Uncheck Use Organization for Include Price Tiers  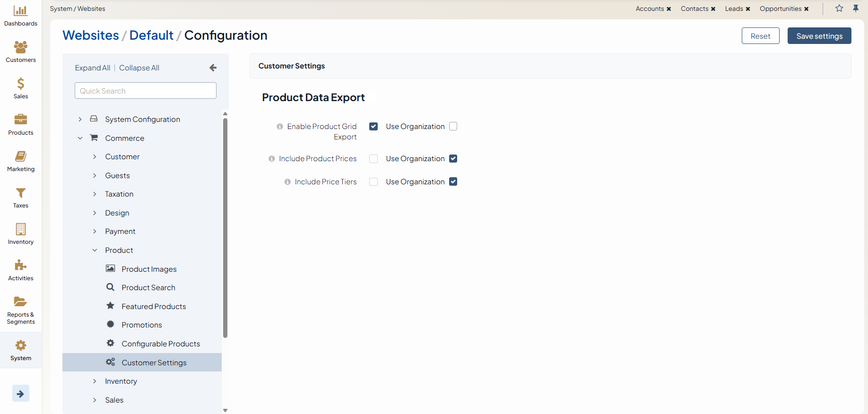pyautogui.click(x=453, y=182)
